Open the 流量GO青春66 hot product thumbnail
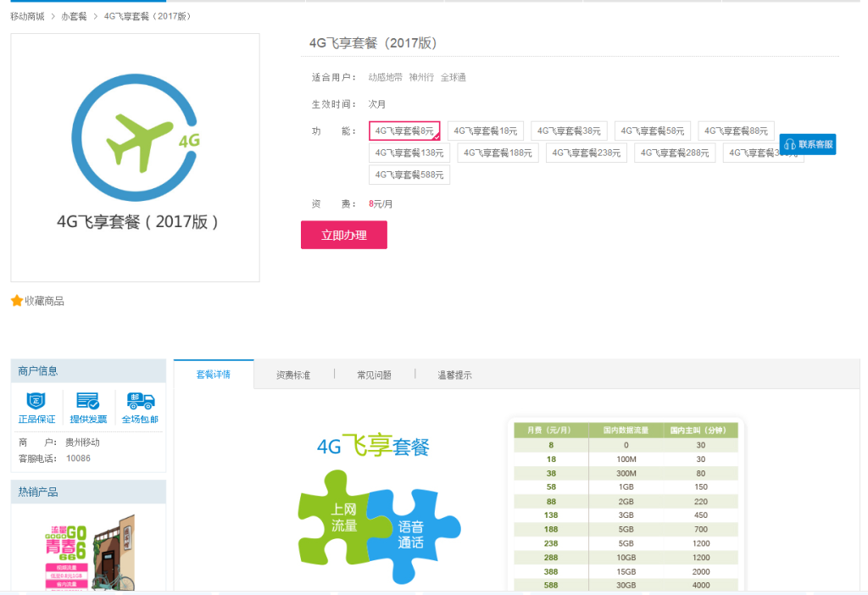Image resolution: width=868 pixels, height=595 pixels. pos(90,553)
